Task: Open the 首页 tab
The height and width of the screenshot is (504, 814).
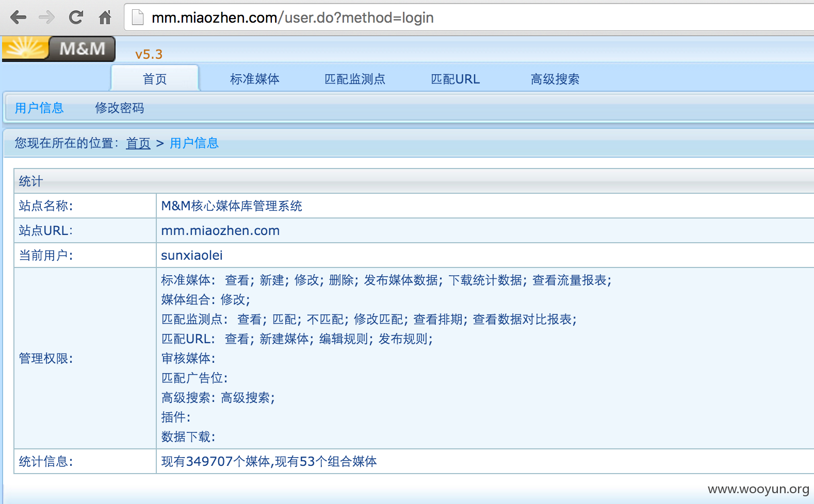Action: coord(155,79)
